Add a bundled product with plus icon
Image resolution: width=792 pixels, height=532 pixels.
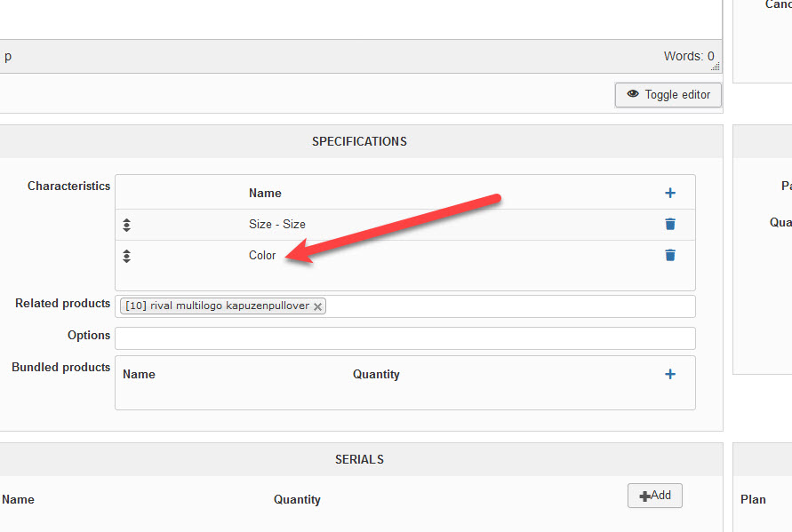coord(670,374)
